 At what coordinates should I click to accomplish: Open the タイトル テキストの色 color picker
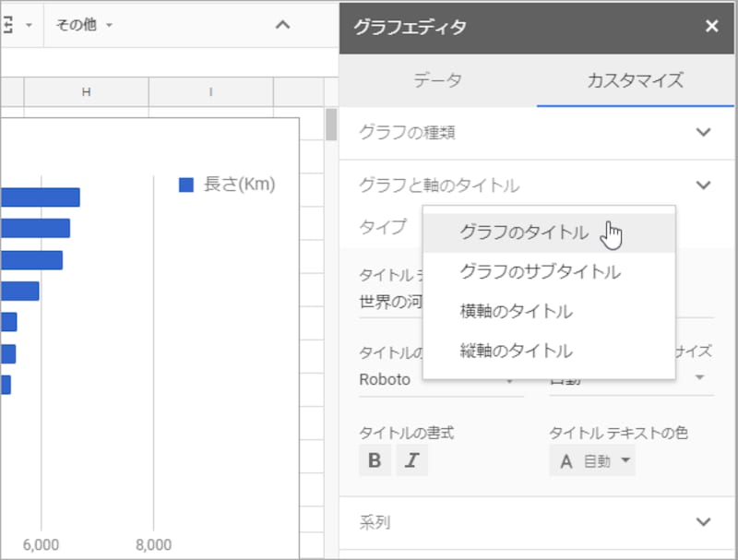tap(591, 460)
